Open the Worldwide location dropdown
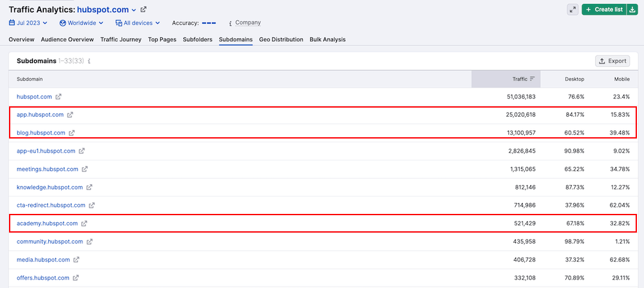The width and height of the screenshot is (644, 288). [81, 23]
